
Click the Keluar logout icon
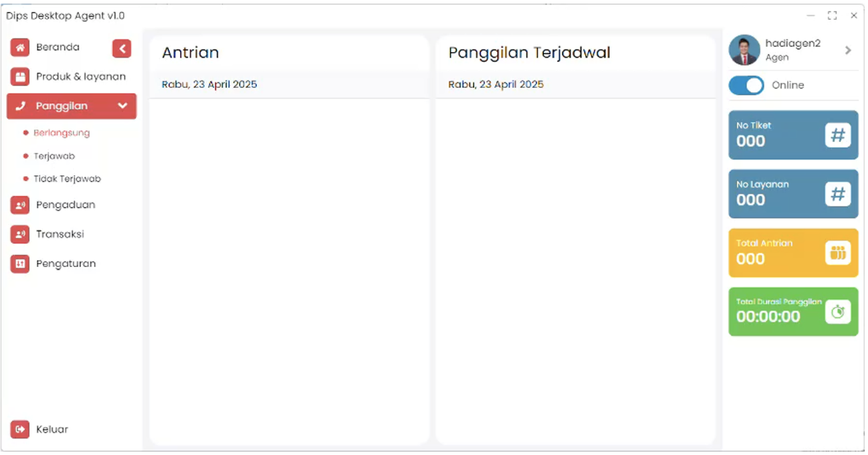(20, 430)
